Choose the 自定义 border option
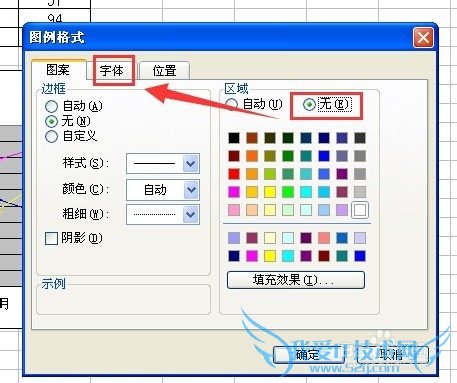 51,136
